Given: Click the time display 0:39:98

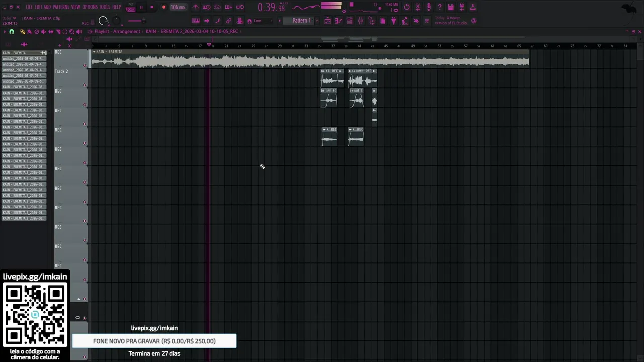Looking at the screenshot, I should point(271,7).
